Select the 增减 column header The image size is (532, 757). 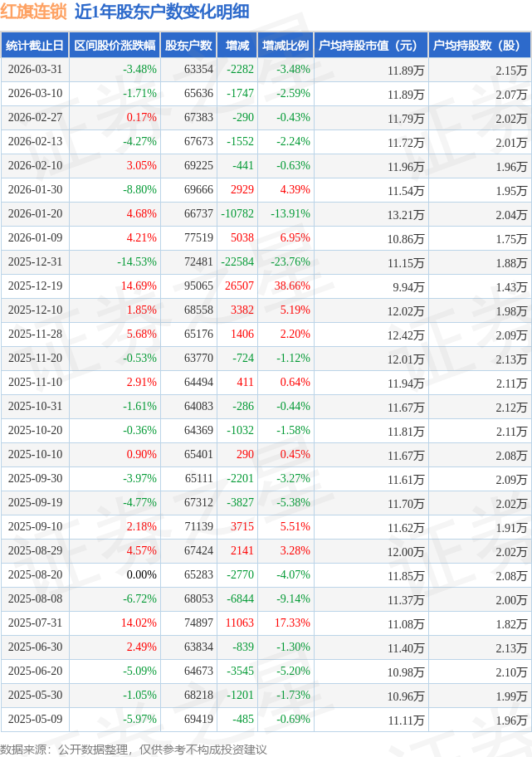[237, 46]
